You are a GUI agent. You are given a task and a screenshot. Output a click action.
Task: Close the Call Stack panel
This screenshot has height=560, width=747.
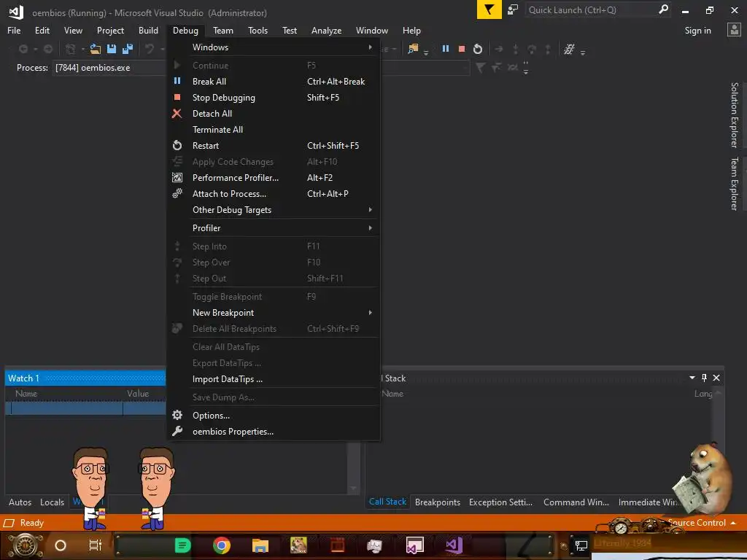[716, 378]
